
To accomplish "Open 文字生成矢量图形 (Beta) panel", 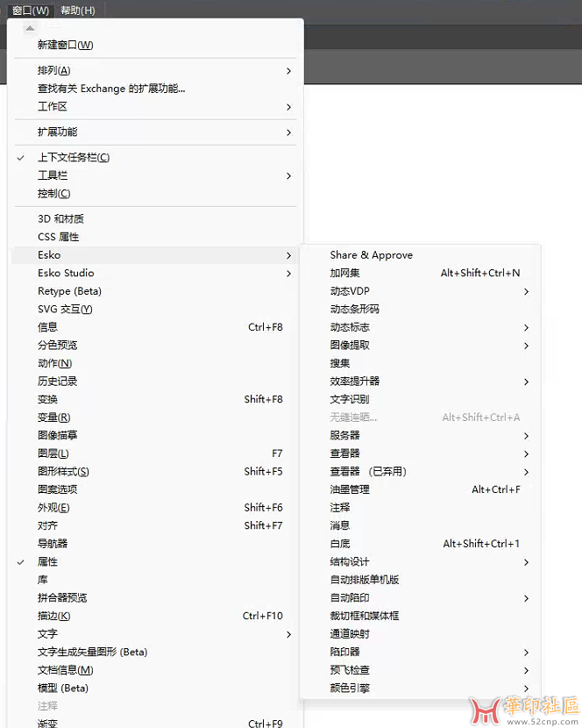I will click(155, 653).
